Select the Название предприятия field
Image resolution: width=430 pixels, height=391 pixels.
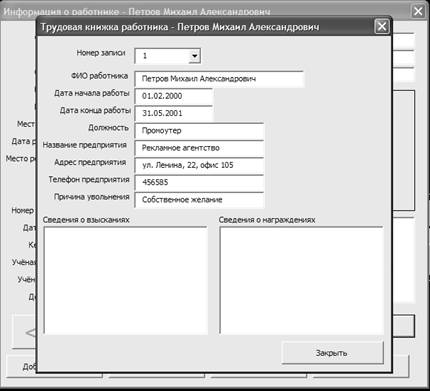pos(199,148)
